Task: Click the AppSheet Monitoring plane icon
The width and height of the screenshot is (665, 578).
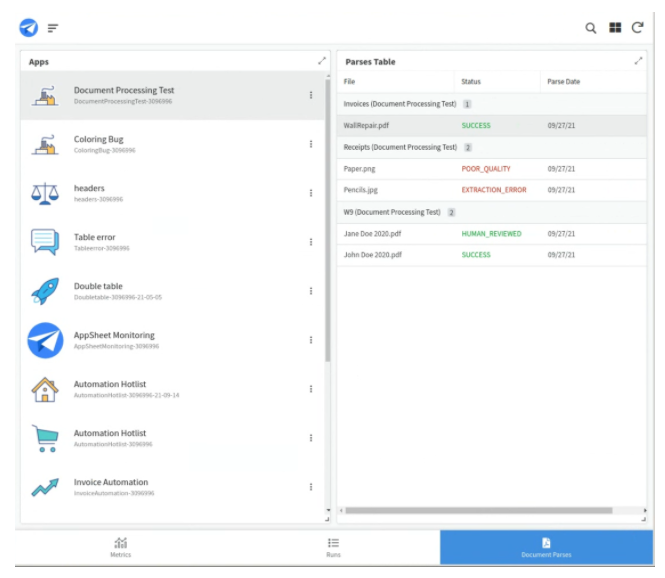Action: (45, 340)
